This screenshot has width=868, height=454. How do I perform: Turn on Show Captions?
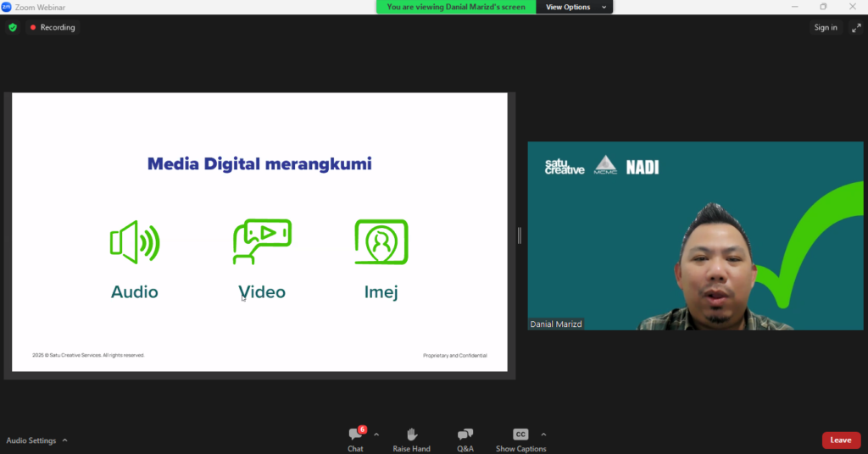pyautogui.click(x=520, y=440)
